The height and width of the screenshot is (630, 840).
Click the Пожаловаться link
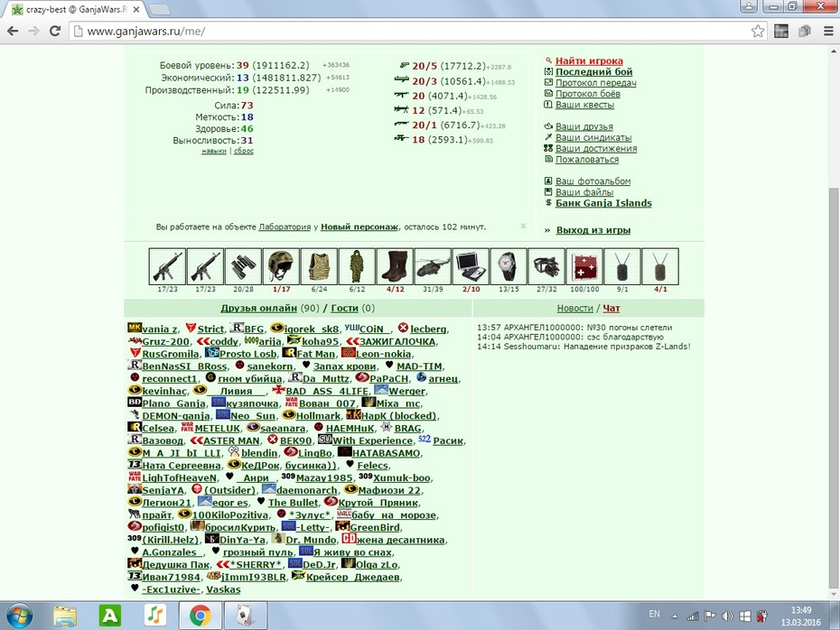coord(586,160)
